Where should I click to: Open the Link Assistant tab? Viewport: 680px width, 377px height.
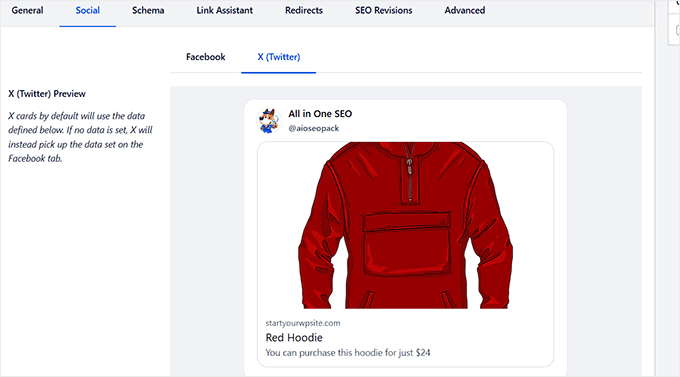click(225, 10)
